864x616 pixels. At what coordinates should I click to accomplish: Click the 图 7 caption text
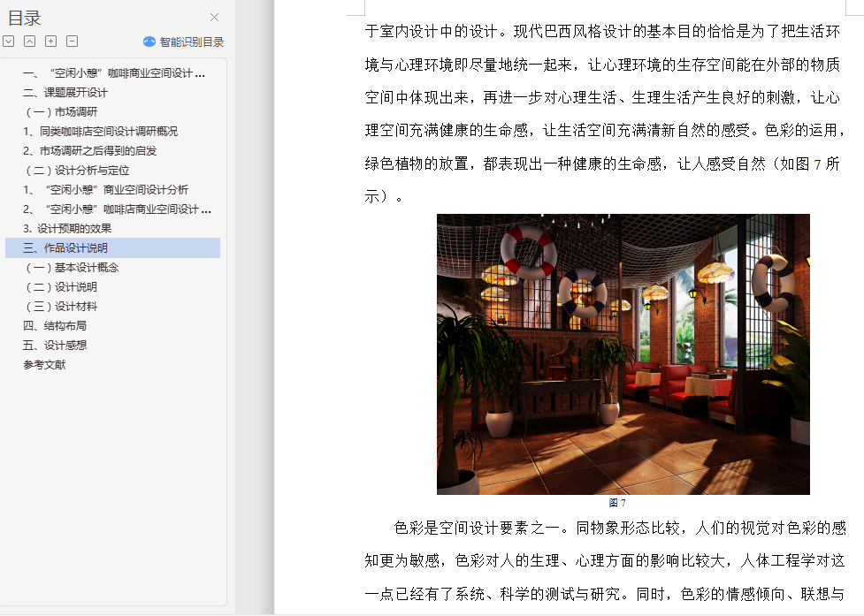point(617,503)
